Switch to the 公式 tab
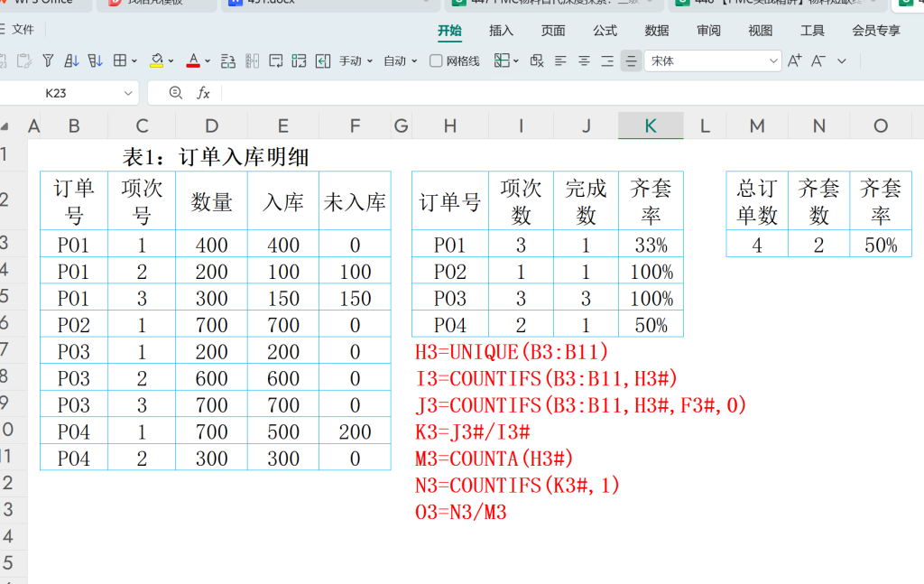This screenshot has width=924, height=584. tap(605, 31)
